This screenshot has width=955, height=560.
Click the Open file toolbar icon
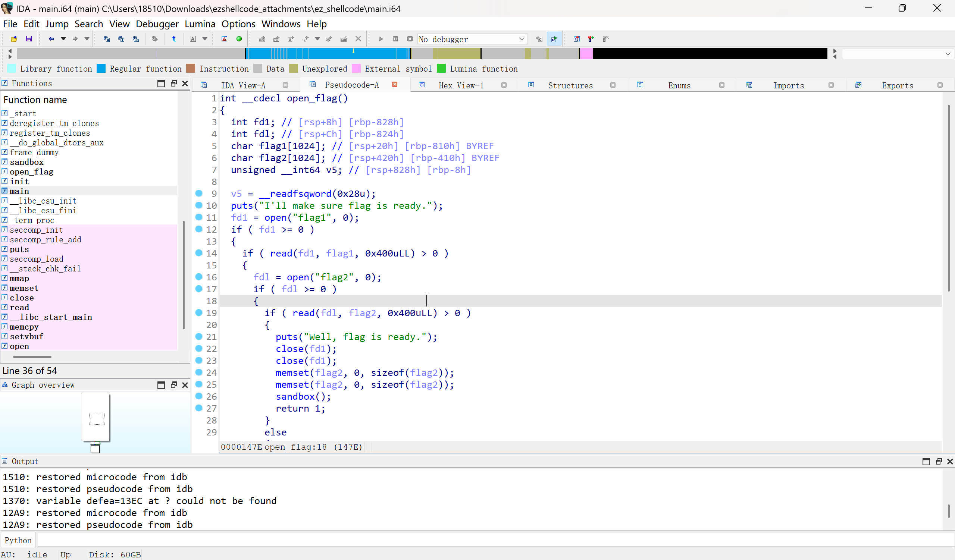tap(14, 39)
